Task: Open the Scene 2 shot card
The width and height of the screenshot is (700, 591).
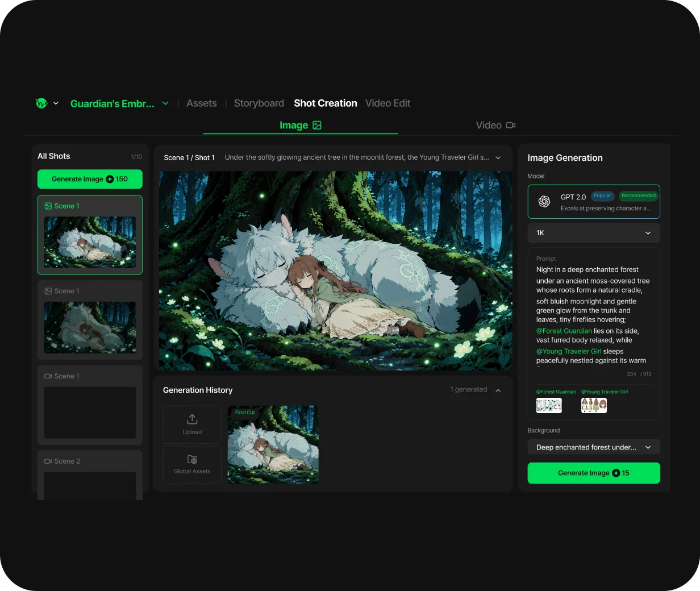Action: 90,475
